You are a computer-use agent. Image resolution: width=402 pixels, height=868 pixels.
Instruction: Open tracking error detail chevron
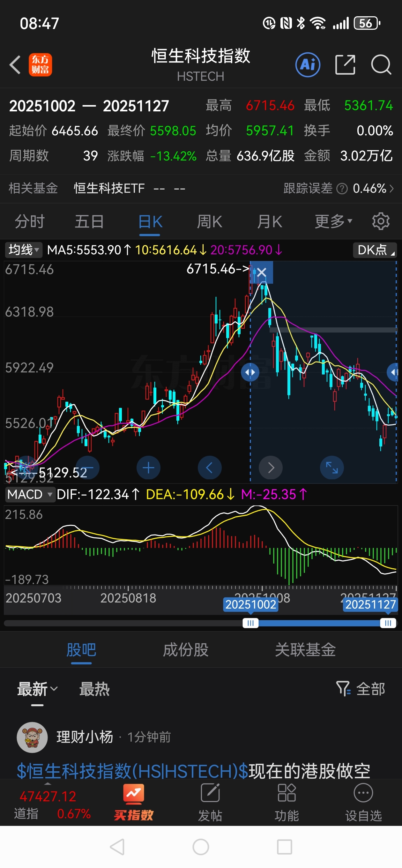coord(391,189)
